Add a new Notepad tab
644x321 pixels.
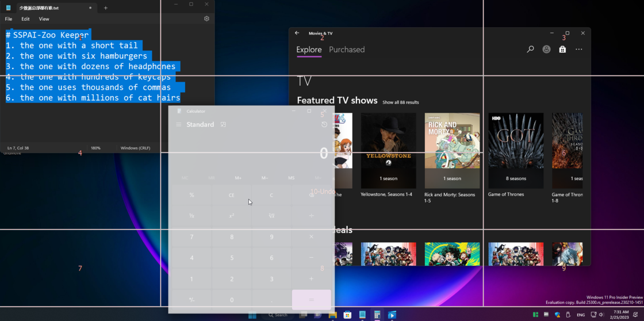pos(105,8)
